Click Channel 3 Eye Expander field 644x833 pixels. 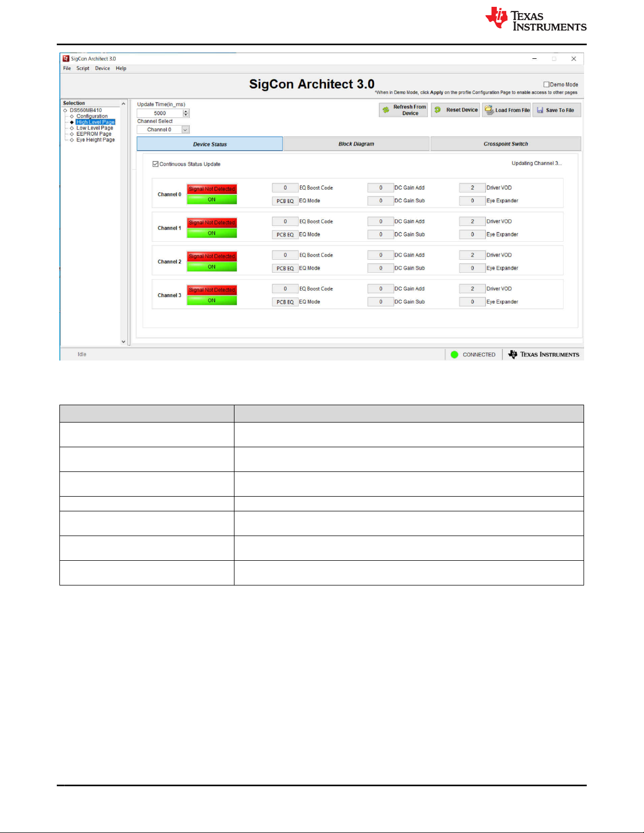(472, 302)
